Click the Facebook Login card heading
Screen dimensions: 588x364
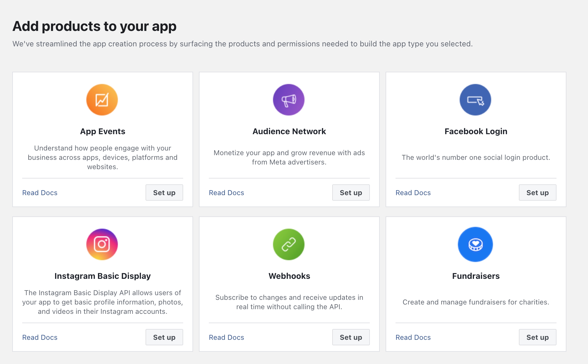point(476,131)
